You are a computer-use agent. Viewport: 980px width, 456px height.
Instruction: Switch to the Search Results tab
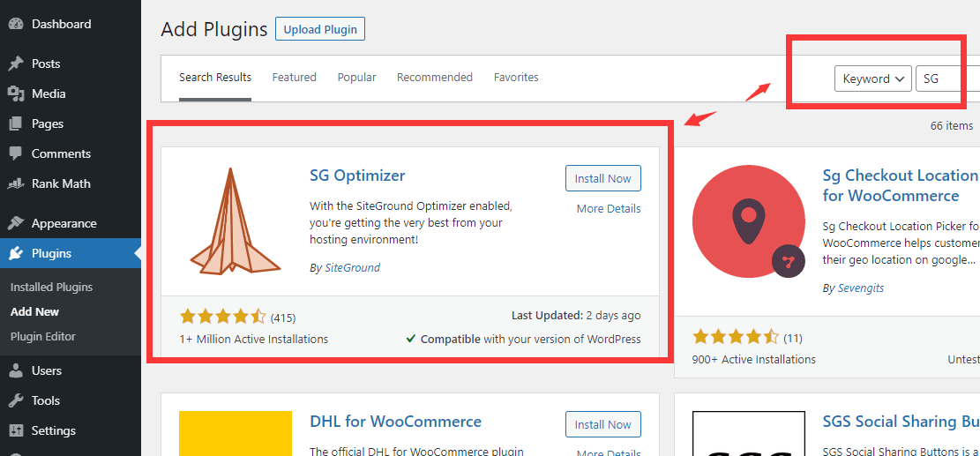[215, 78]
